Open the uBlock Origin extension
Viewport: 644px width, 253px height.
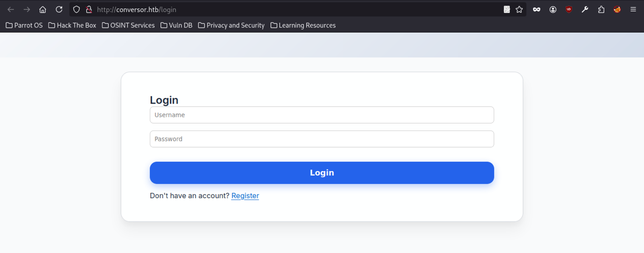click(x=568, y=9)
